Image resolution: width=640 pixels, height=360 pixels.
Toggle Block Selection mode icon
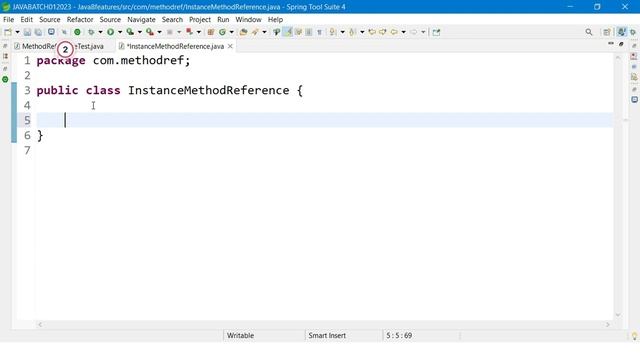[309, 32]
